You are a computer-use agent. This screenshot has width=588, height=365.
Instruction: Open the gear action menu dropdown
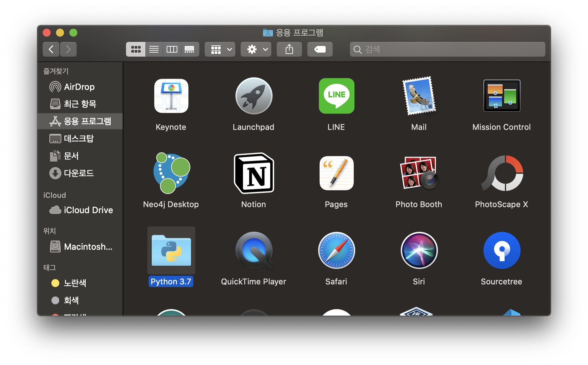coord(256,49)
